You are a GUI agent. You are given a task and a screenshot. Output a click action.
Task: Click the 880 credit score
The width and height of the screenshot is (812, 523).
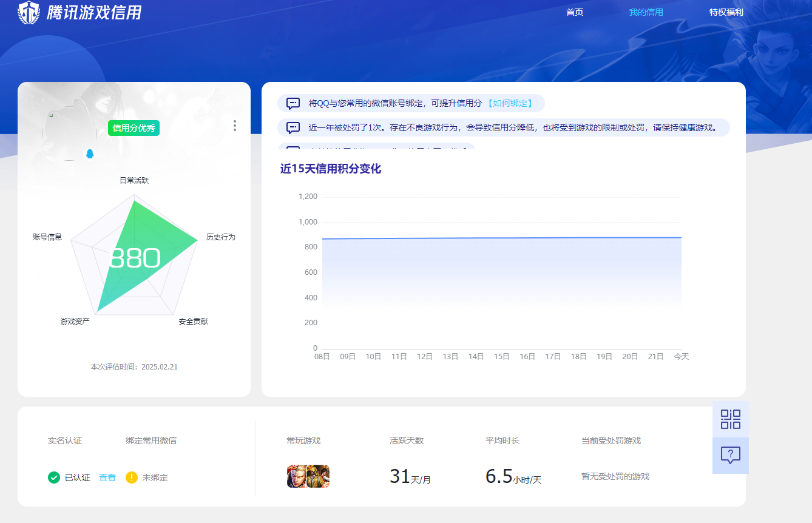135,258
